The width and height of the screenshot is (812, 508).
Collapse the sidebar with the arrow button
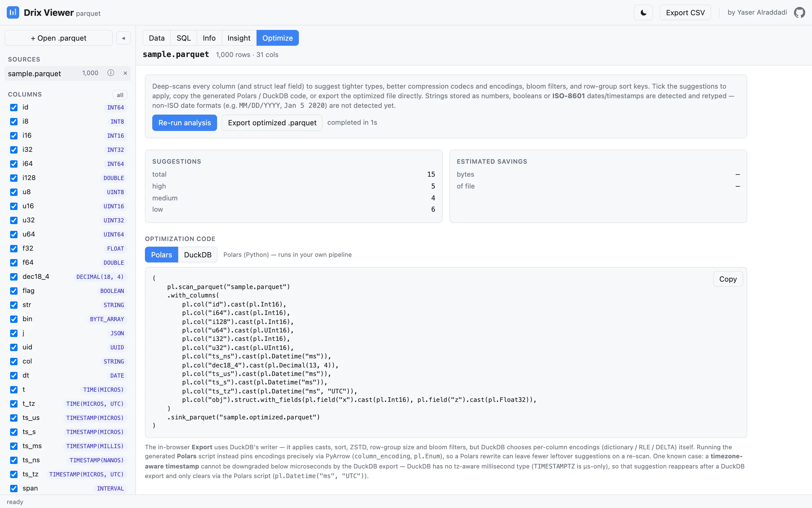pyautogui.click(x=123, y=38)
